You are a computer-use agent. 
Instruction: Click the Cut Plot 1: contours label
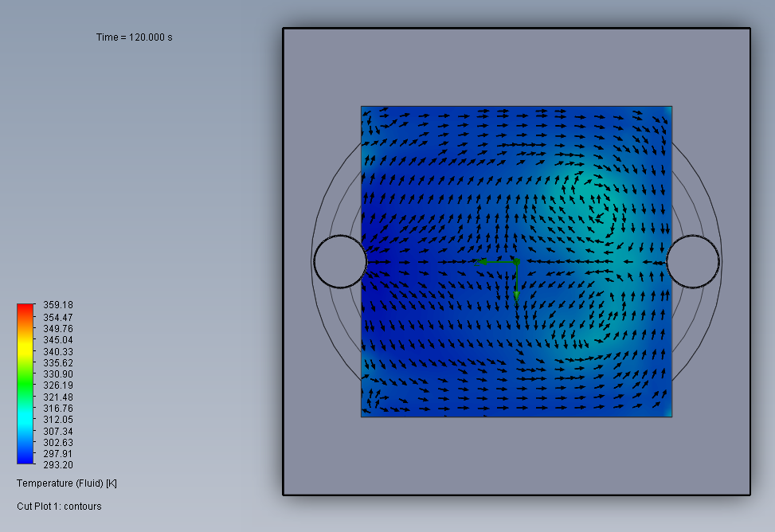pyautogui.click(x=59, y=507)
